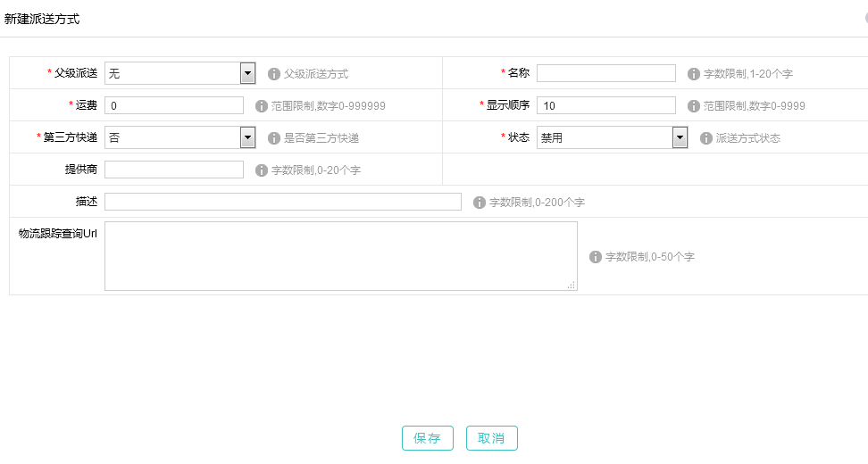Click info icon beside 提供商 character limit
Viewport: 868px width, 464px height.
[262, 170]
